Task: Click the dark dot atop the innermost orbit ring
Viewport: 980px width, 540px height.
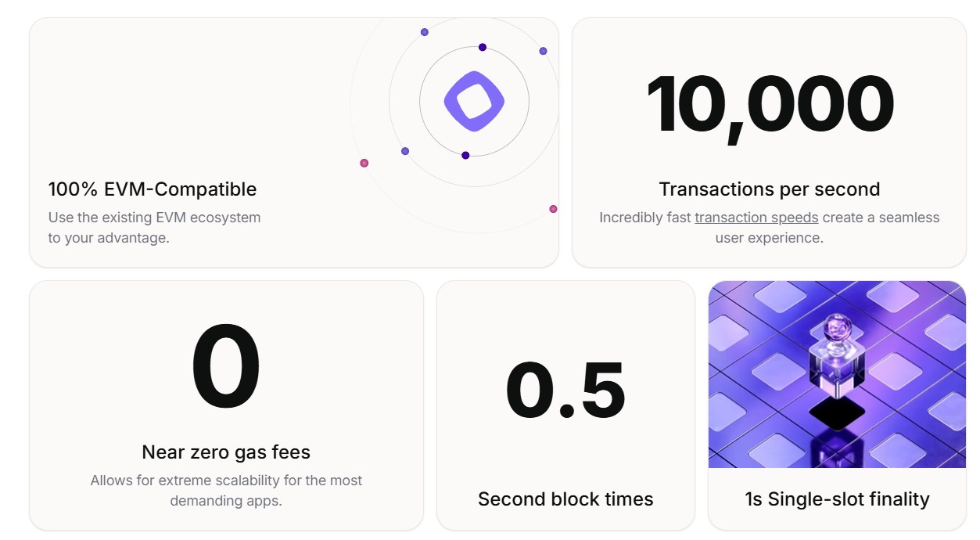Action: 483,48
